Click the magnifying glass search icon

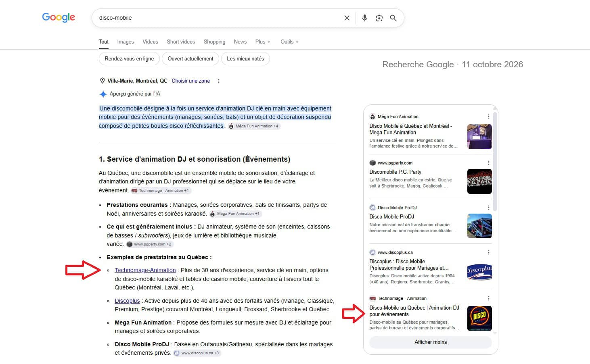click(x=393, y=18)
